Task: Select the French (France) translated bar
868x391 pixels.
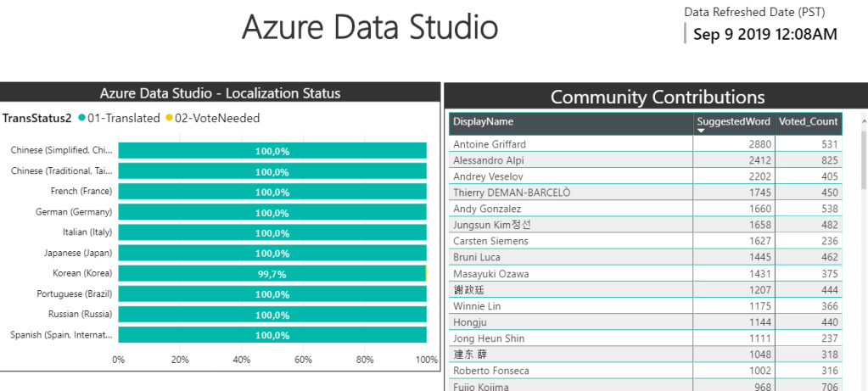Action: (272, 192)
